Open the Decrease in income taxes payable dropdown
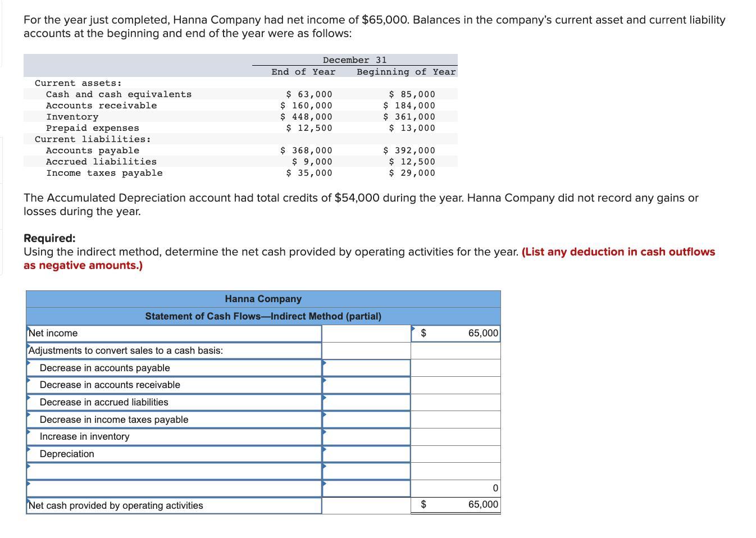This screenshot has height=538, width=756. point(174,420)
